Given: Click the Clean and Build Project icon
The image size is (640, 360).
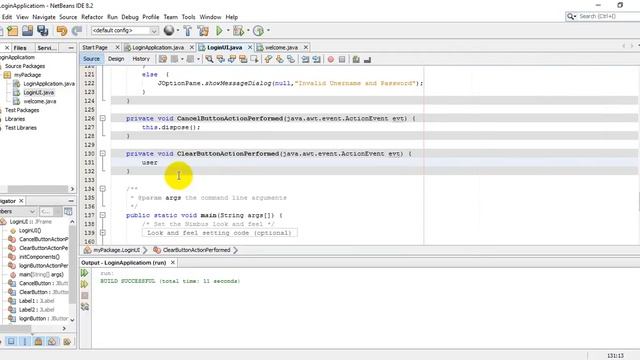Looking at the screenshot, I should click(x=203, y=31).
